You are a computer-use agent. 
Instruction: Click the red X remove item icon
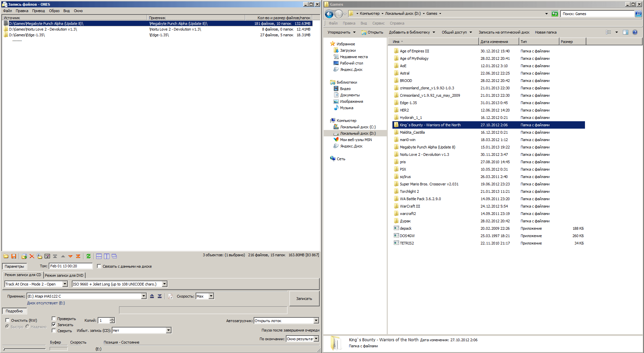(x=32, y=256)
